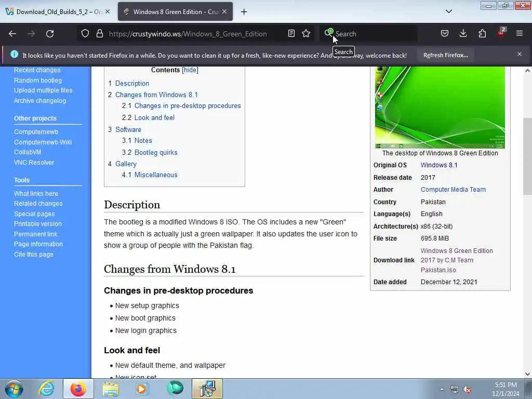Bookmark this page with the star icon
The image size is (532, 399).
(x=306, y=34)
